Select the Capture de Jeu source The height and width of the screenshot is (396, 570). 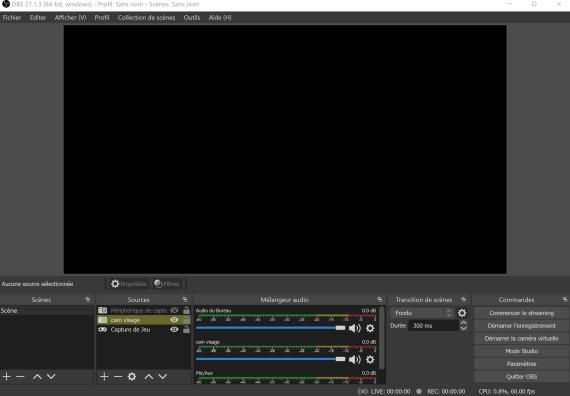point(144,329)
